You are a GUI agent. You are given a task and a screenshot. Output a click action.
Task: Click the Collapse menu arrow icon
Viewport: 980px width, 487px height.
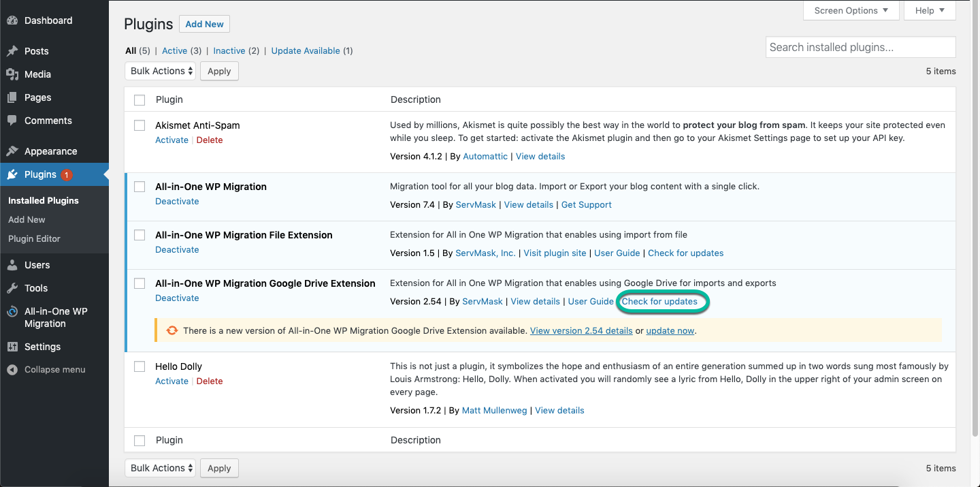coord(12,370)
